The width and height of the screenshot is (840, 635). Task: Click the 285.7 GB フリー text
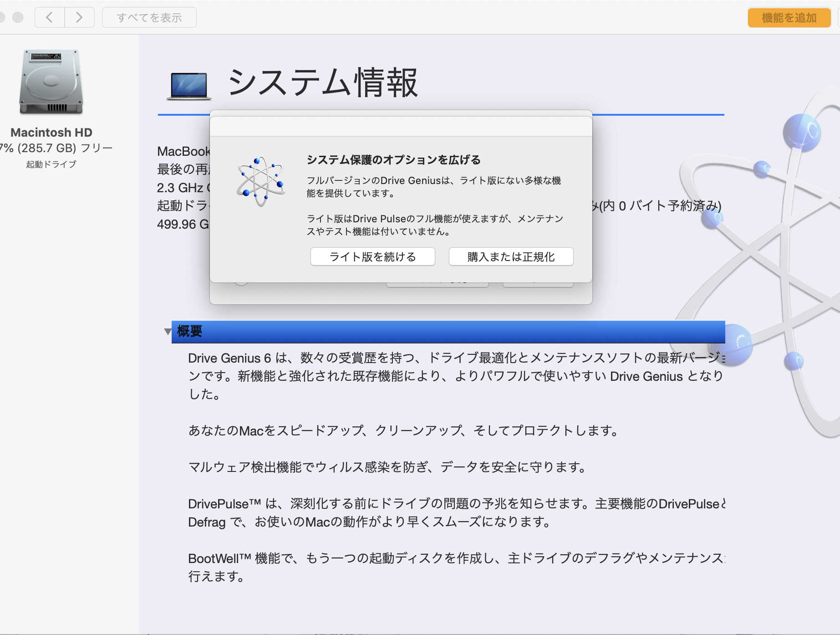coord(64,148)
